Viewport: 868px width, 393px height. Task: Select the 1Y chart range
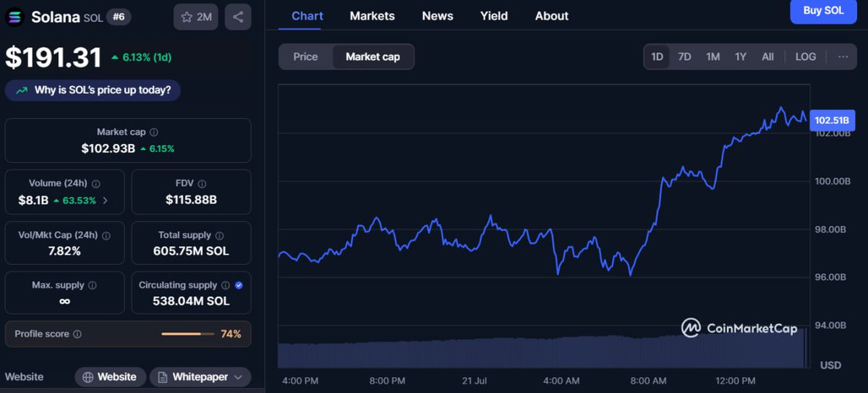pos(741,56)
